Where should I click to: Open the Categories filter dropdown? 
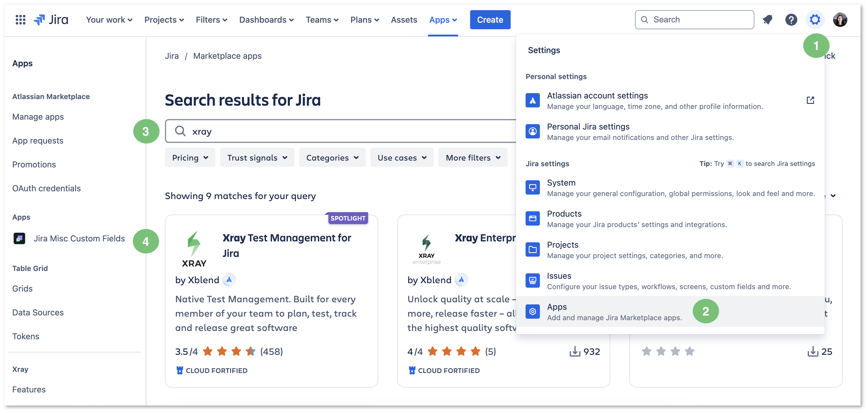coord(332,158)
